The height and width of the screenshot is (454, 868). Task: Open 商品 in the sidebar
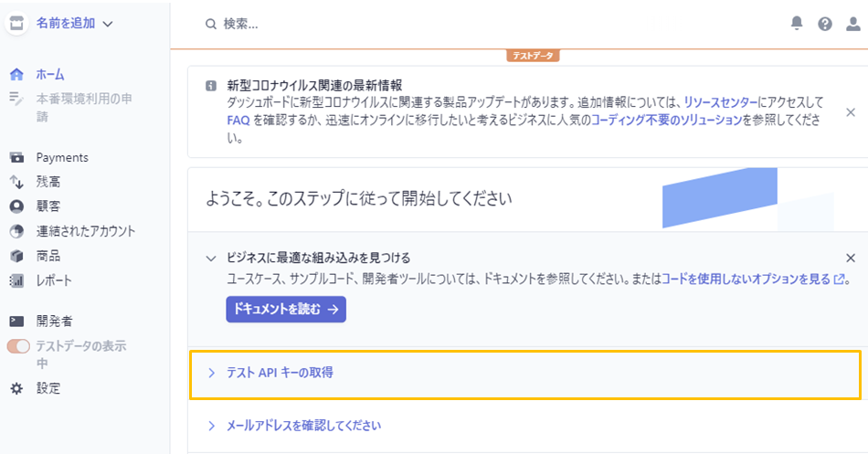[x=48, y=256]
